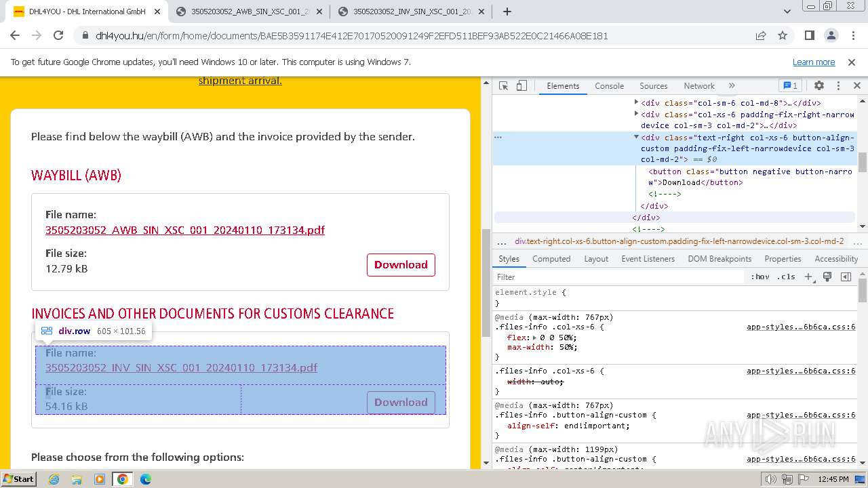Expand the flex shorthand triangle in .col-xs-6 rule
868x488 pixels.
pyautogui.click(x=534, y=338)
